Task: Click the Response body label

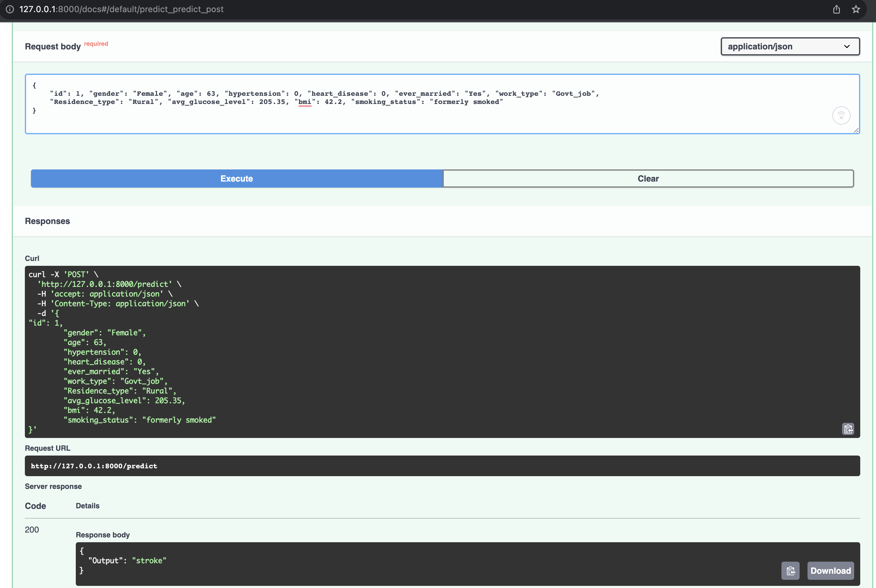Action: click(x=103, y=535)
